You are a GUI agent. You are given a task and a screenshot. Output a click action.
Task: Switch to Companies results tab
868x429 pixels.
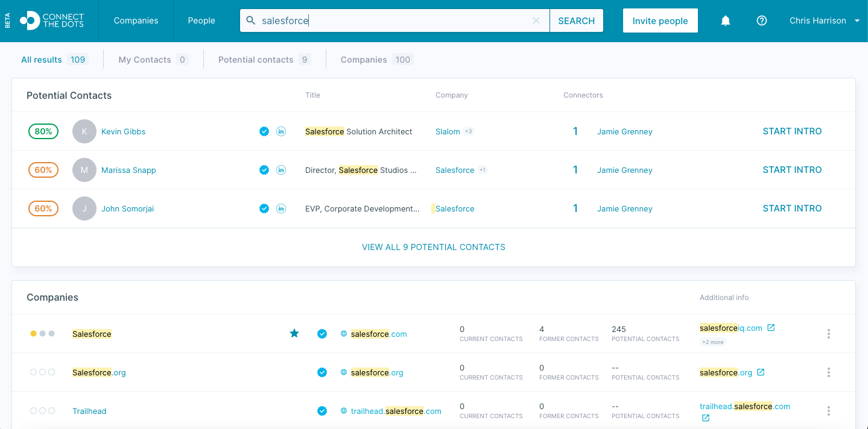pos(376,60)
